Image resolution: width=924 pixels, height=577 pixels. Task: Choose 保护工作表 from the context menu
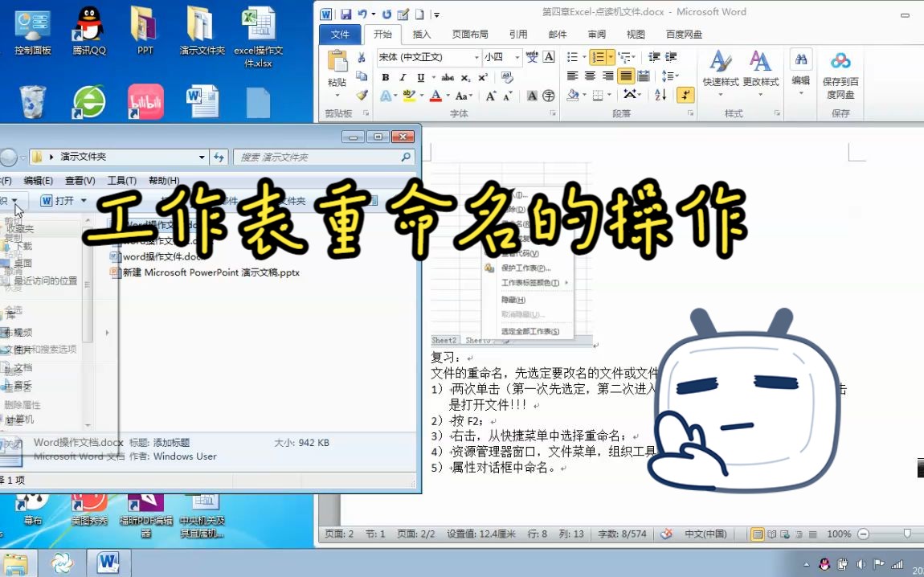click(526, 268)
